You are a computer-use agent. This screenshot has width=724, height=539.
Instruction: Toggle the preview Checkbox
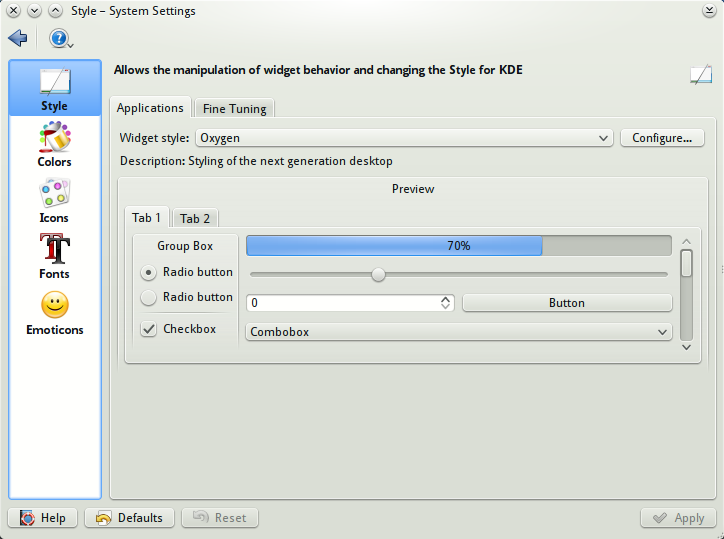coord(149,329)
